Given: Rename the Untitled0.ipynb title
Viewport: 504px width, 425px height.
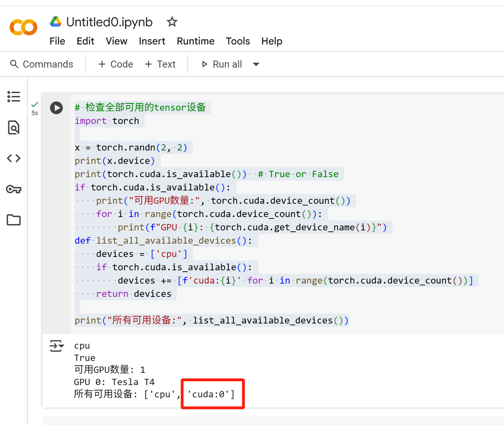Looking at the screenshot, I should (x=109, y=22).
